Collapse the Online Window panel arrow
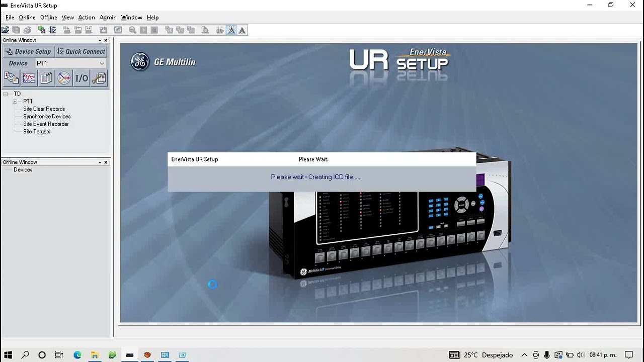The width and height of the screenshot is (644, 362). click(100, 40)
